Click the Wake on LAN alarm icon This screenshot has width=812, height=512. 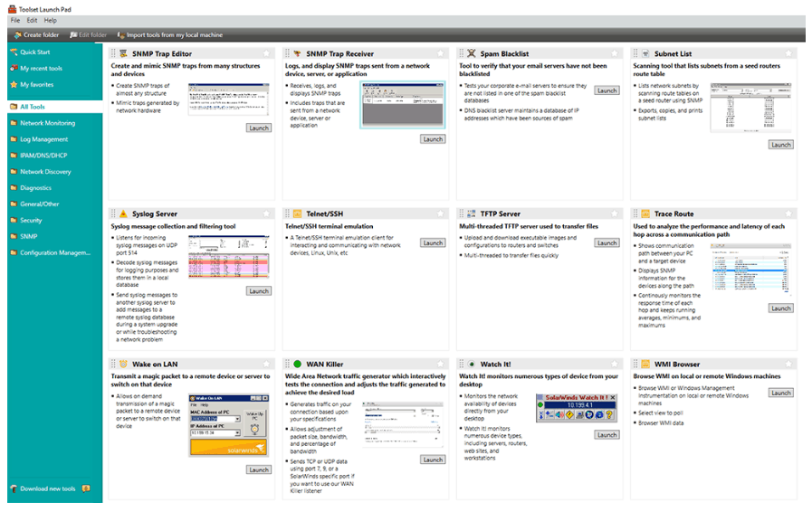pyautogui.click(x=123, y=364)
